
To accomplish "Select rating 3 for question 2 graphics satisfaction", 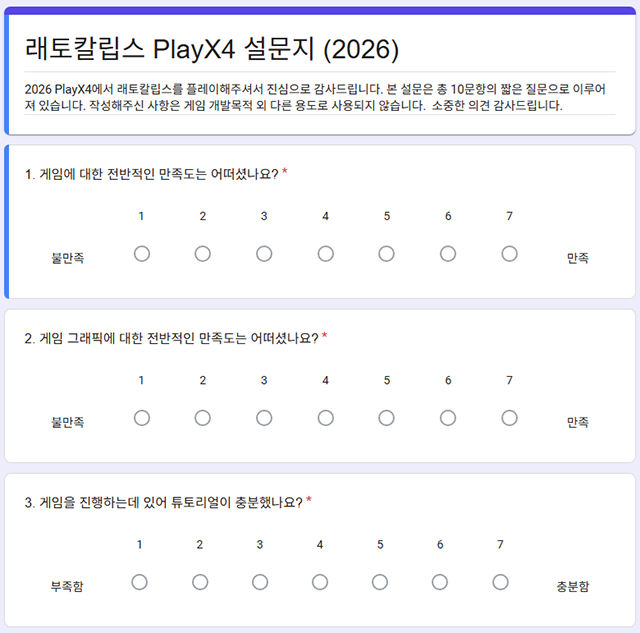I will (x=264, y=418).
